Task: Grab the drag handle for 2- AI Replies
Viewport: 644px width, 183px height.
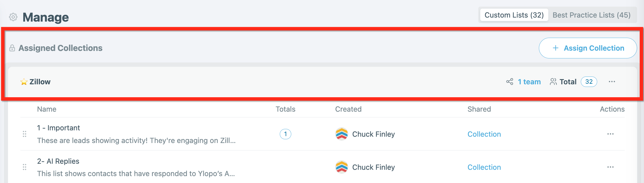Action: coord(24,167)
